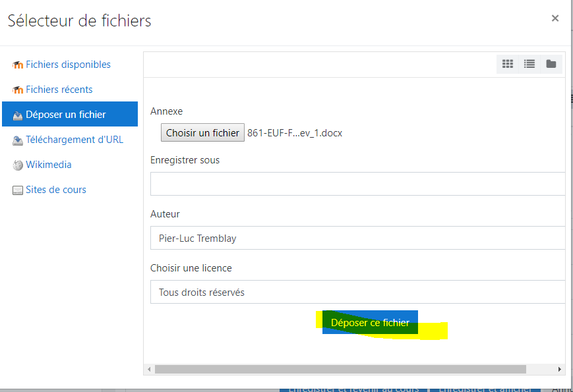
Task: Select Téléchargement d'URL repository
Action: pos(75,140)
